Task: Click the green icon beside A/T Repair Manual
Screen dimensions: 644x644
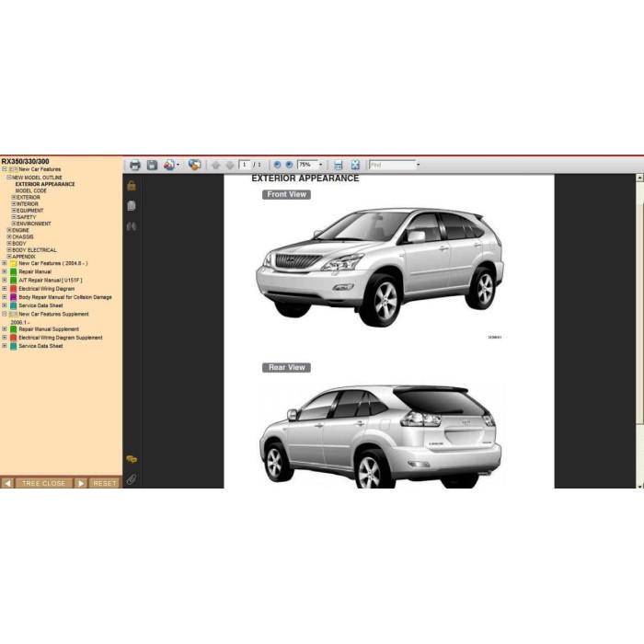Action: (x=13, y=280)
